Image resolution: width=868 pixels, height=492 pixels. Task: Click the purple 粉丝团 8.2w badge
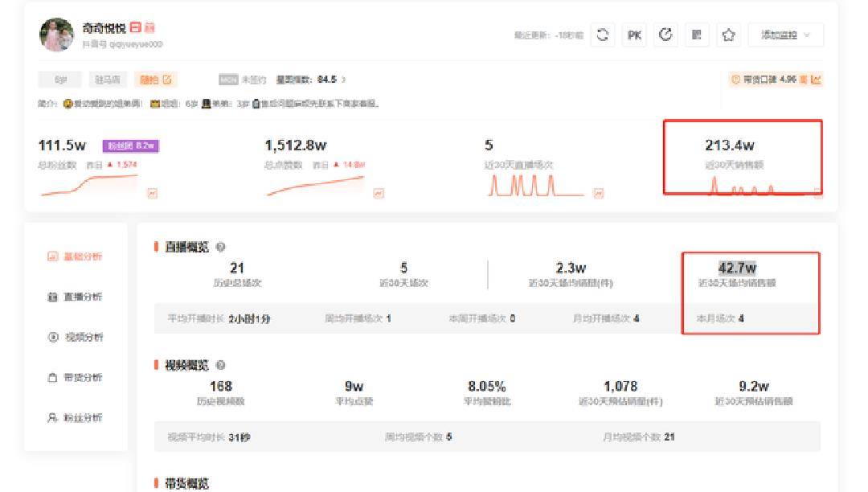coord(131,146)
